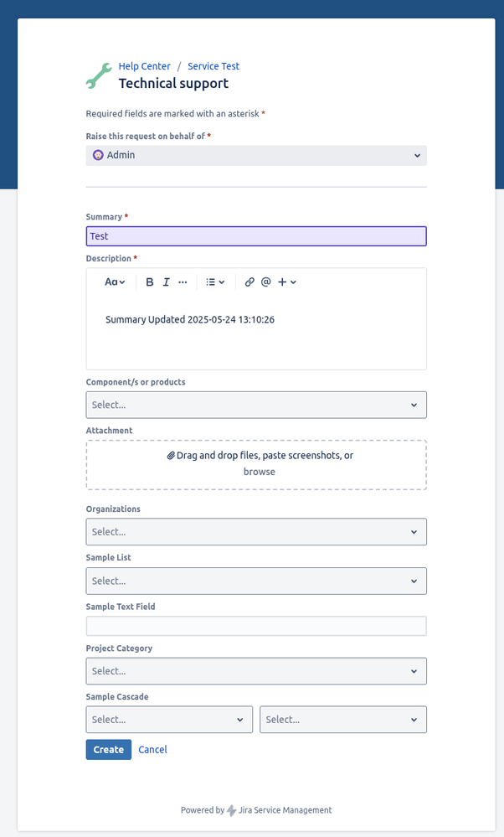Open the Service Test breadcrumb link

[x=213, y=66]
